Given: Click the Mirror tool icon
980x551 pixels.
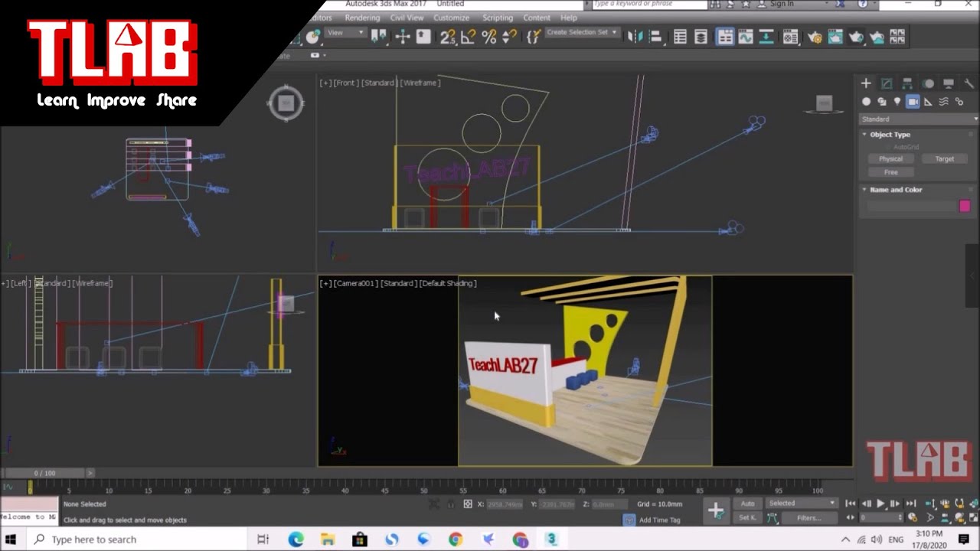Looking at the screenshot, I should coord(635,37).
